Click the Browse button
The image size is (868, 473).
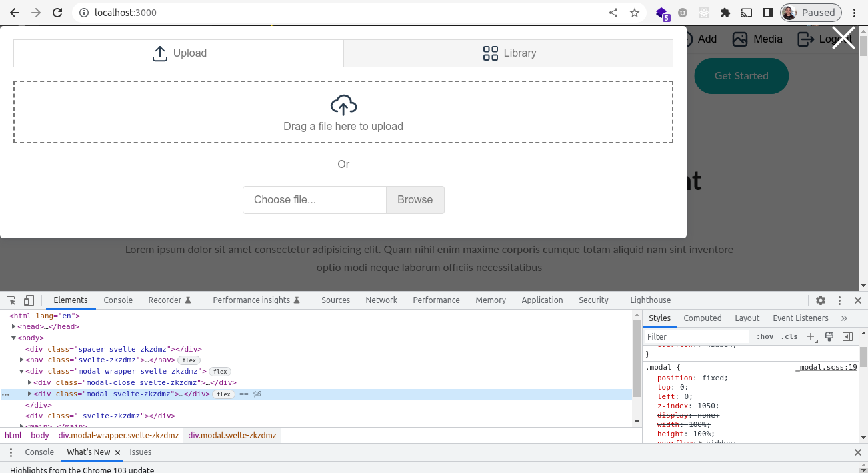(x=415, y=200)
